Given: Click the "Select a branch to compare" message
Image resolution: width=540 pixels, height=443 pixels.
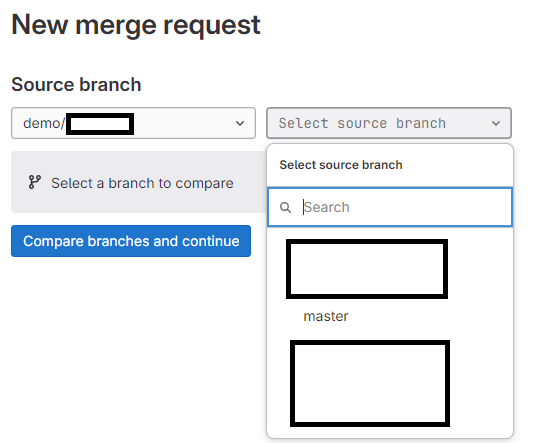Looking at the screenshot, I should pyautogui.click(x=142, y=183).
